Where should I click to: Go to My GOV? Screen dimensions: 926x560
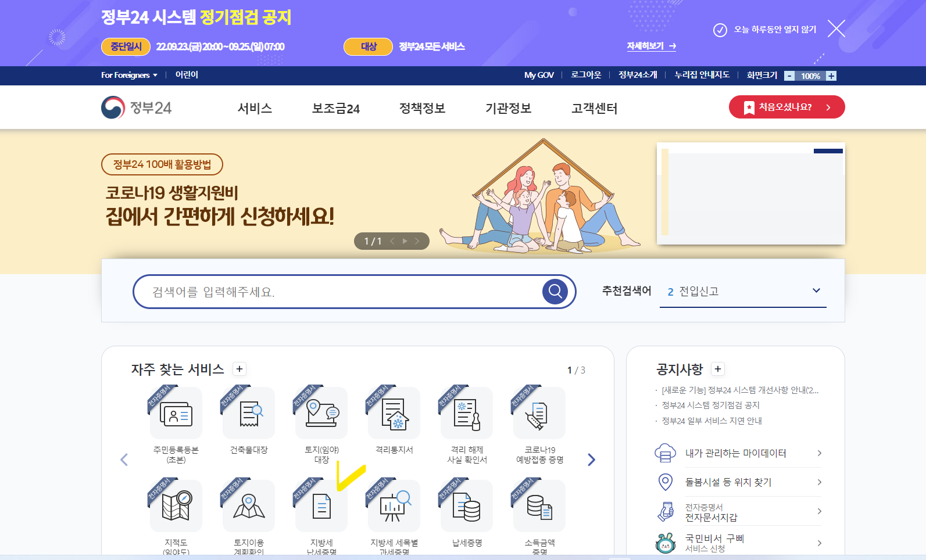pyautogui.click(x=539, y=75)
